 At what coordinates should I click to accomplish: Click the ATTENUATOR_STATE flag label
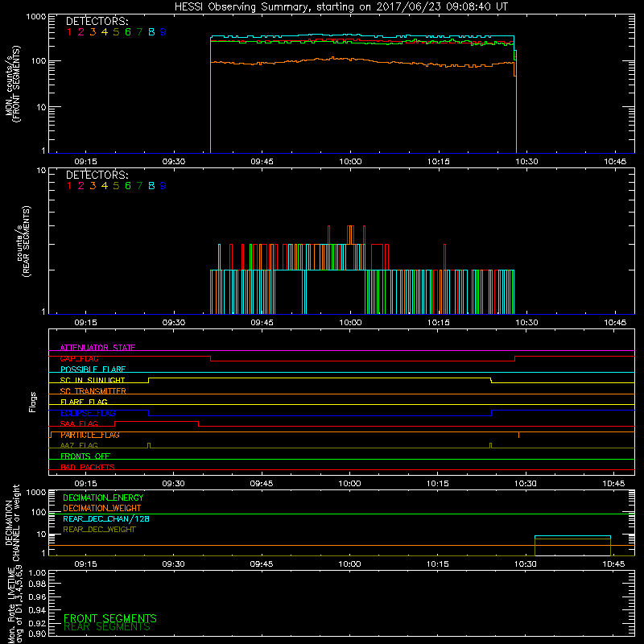coord(97,348)
